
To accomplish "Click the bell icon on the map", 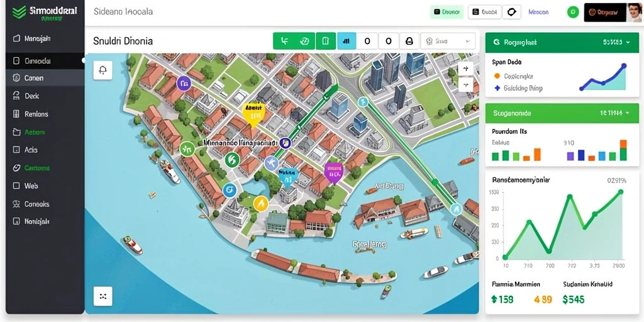I will tap(103, 70).
